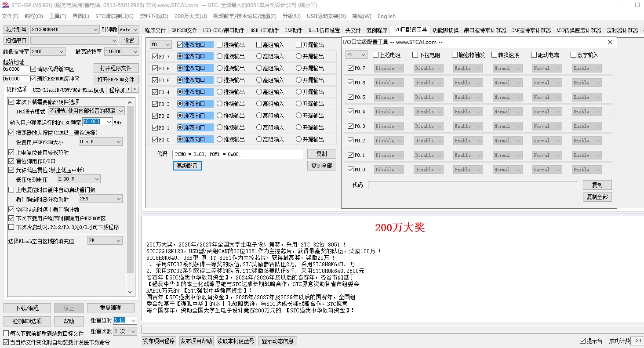The image size is (644, 348).
Task: Switch to the 范例程序 tab
Action: tap(377, 30)
